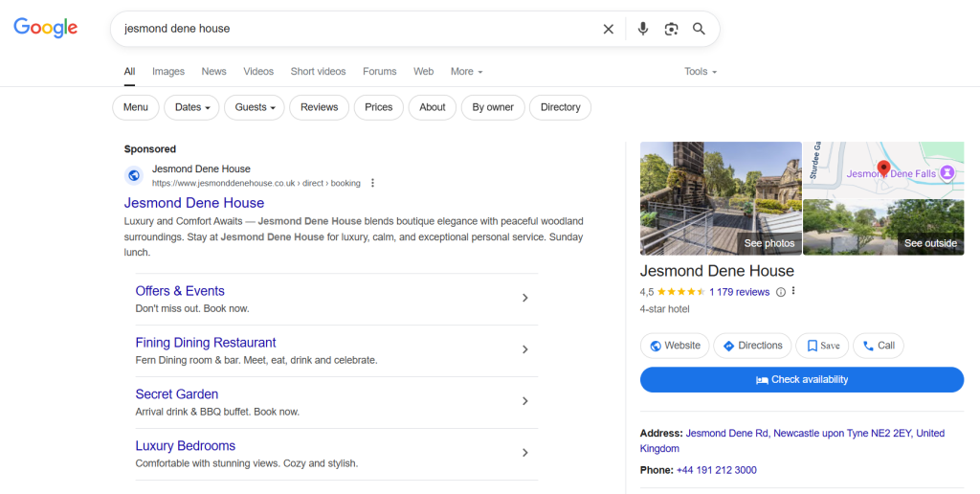Switch to the Web tab
Image resolution: width=980 pixels, height=494 pixels.
[x=423, y=71]
